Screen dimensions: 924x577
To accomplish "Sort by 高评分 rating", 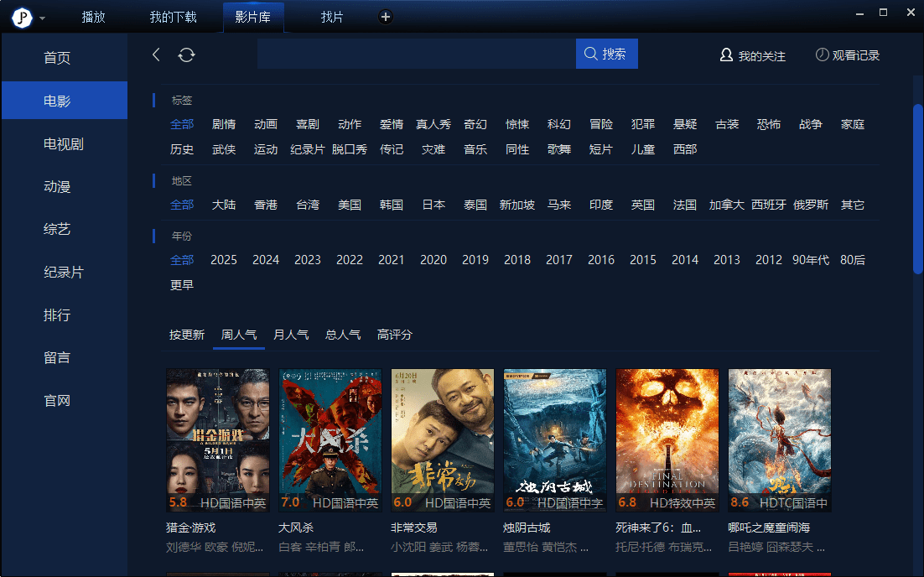I will 394,335.
